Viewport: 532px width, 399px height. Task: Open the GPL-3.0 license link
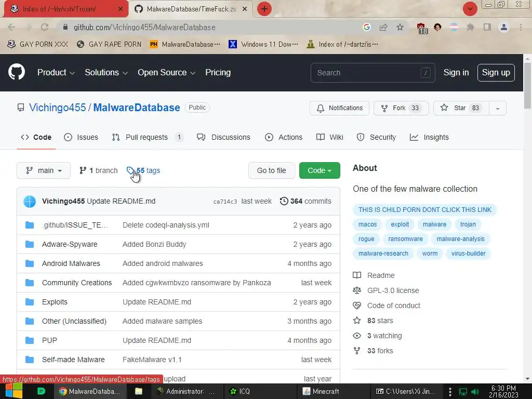click(393, 290)
